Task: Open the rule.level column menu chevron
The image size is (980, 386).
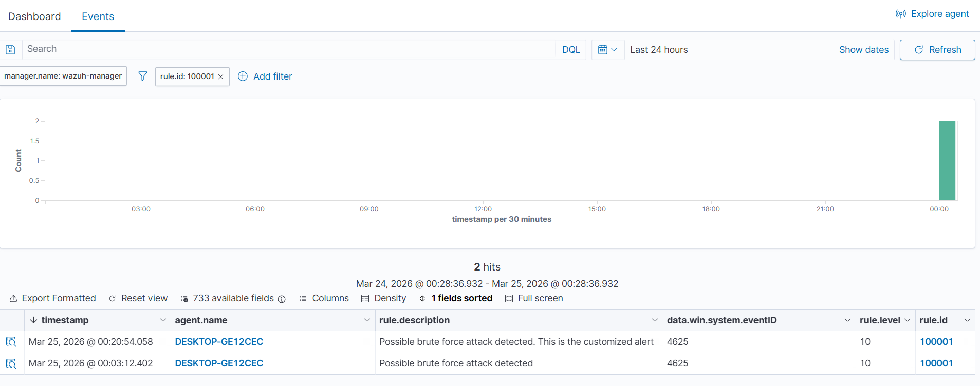Action: click(907, 320)
